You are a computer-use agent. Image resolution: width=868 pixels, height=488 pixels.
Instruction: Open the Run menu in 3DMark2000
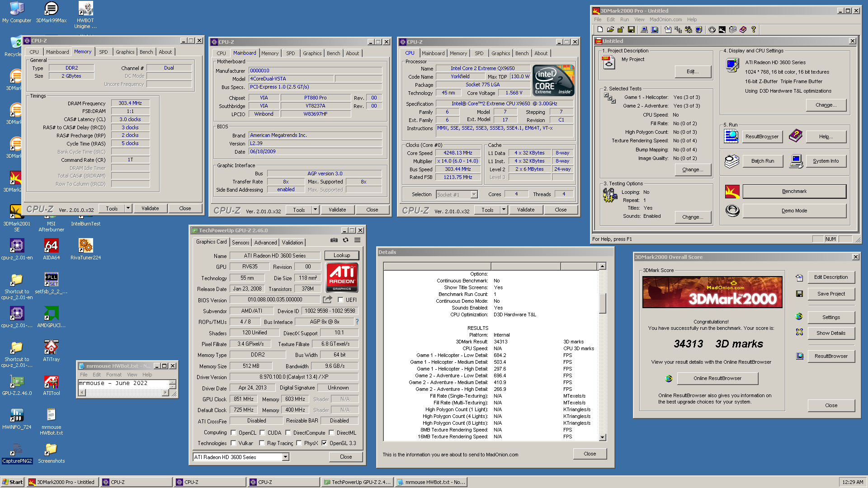624,19
